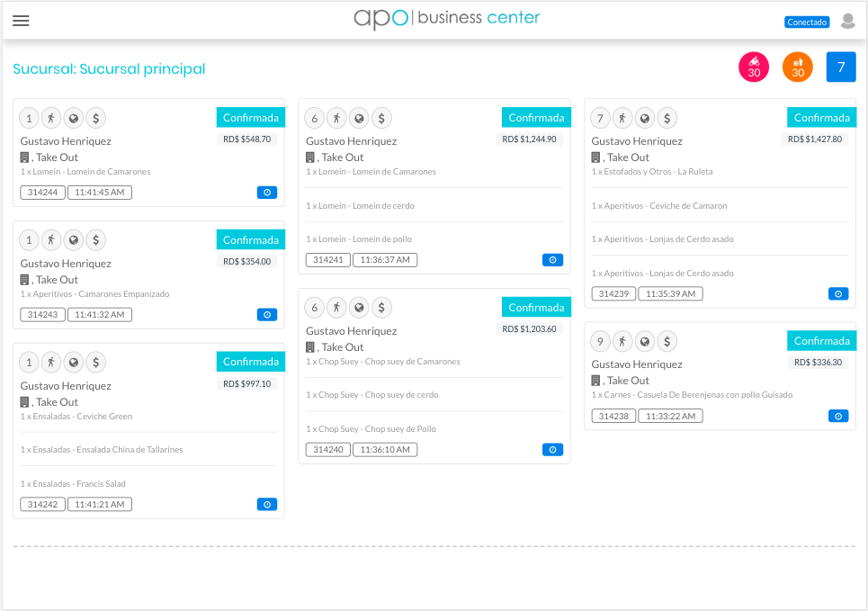Click the Conectado status badge
Image resolution: width=868 pixels, height=611 pixels.
click(807, 22)
